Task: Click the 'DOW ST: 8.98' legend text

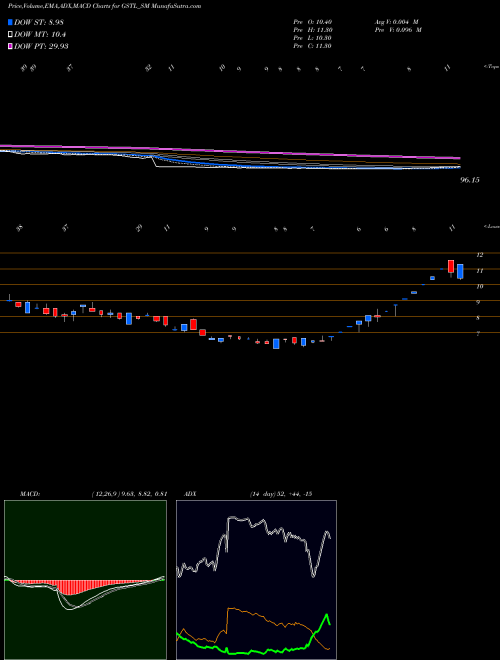Action: [x=39, y=22]
